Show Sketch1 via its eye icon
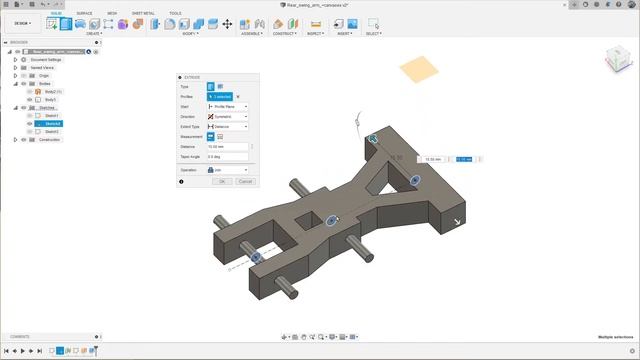The height and width of the screenshot is (360, 640). (30, 116)
